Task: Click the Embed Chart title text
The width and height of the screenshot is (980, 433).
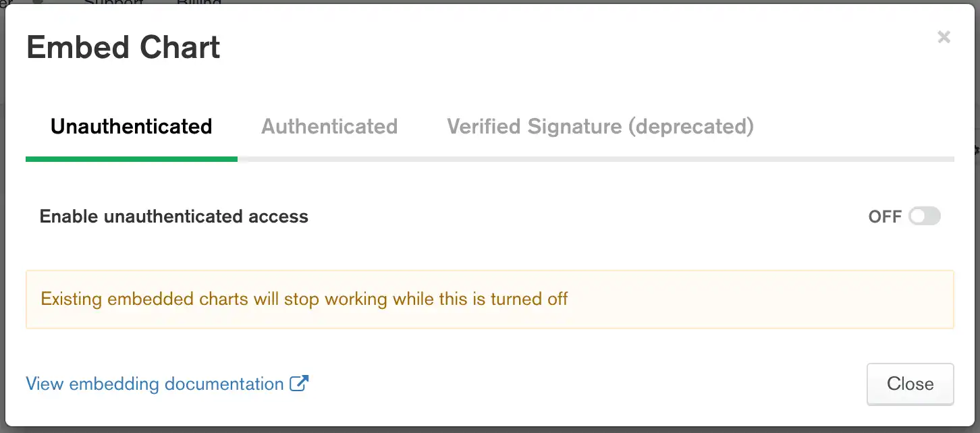Action: click(x=123, y=46)
